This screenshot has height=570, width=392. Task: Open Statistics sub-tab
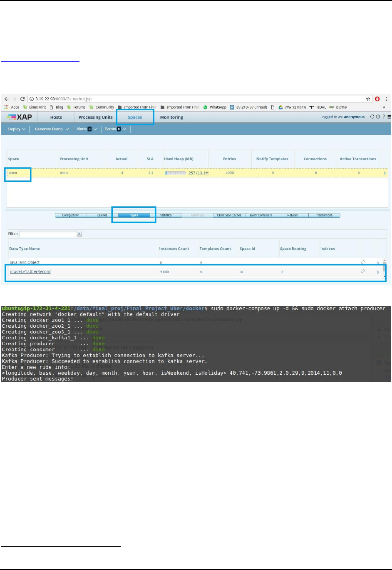(x=166, y=215)
